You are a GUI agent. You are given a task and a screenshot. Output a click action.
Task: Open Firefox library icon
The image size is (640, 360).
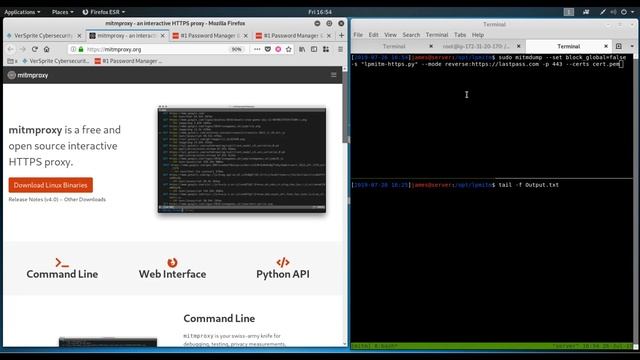pos(302,49)
